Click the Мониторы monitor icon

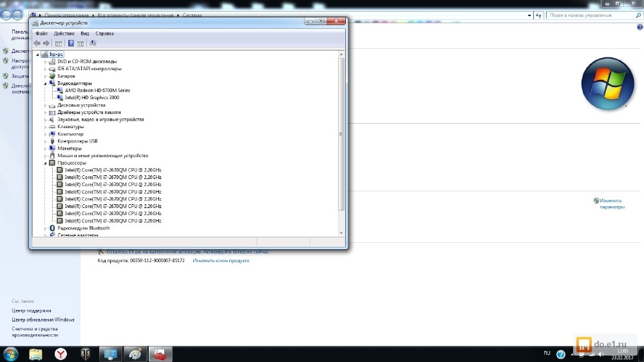[52, 148]
